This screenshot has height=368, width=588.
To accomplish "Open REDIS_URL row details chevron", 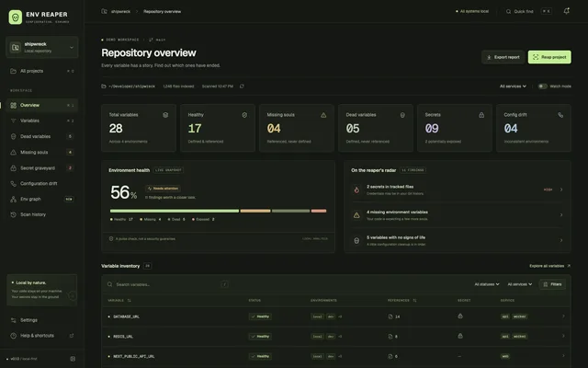I will click(563, 336).
